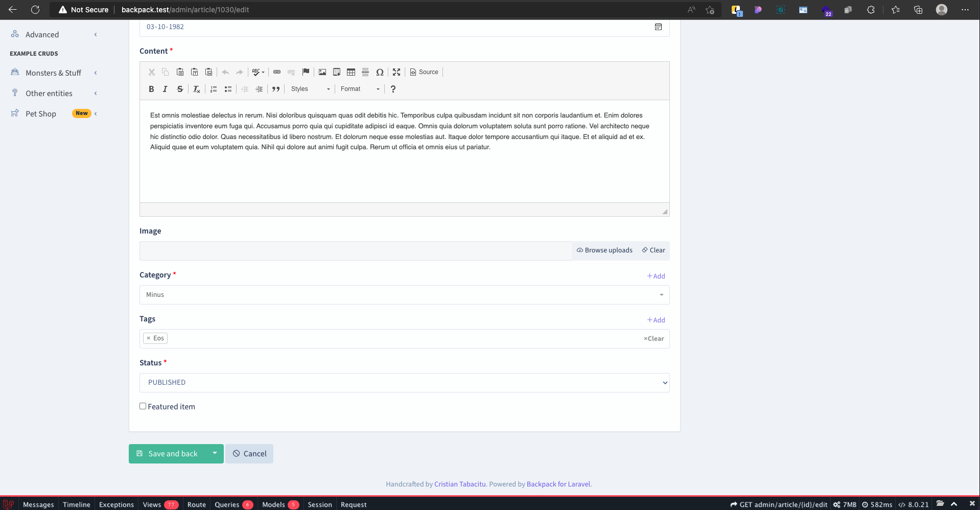Click the Save and back button
Viewport: 980px width, 510px height.
[x=172, y=453]
